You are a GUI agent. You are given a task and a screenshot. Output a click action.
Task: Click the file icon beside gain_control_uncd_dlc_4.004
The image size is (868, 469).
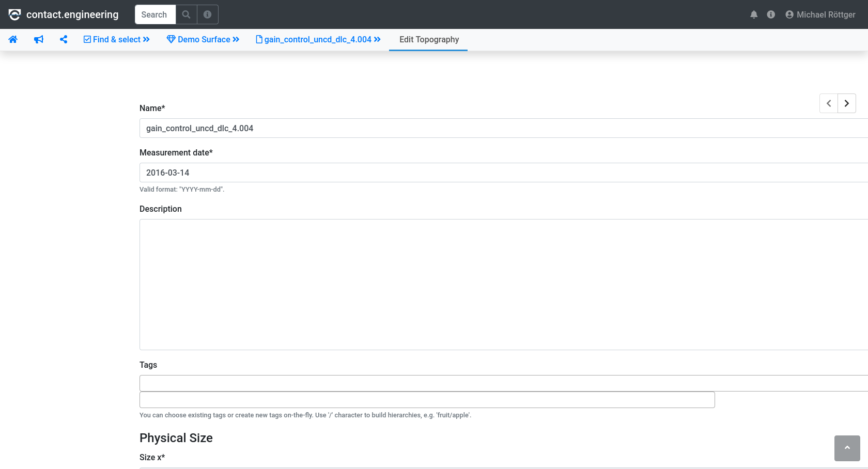tap(258, 39)
